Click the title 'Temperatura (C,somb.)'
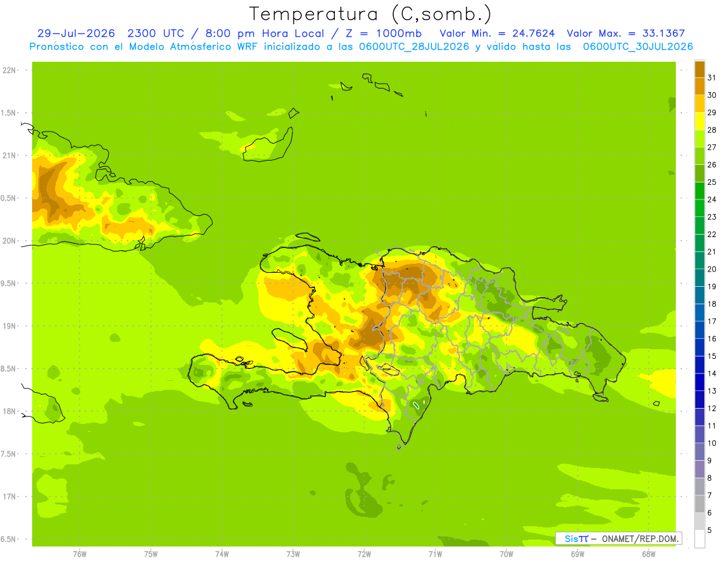728x562 pixels. tap(370, 14)
